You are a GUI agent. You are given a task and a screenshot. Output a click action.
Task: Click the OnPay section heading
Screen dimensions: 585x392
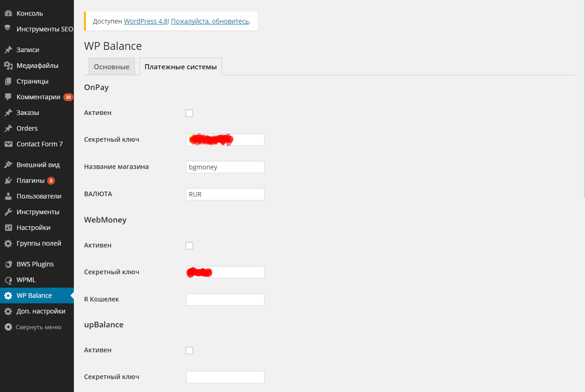96,87
